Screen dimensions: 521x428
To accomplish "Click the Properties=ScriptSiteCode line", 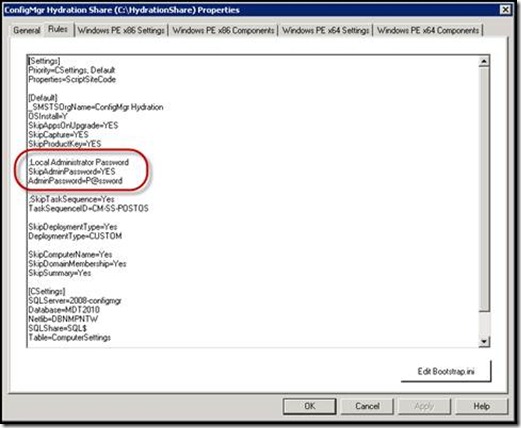I will (72, 79).
